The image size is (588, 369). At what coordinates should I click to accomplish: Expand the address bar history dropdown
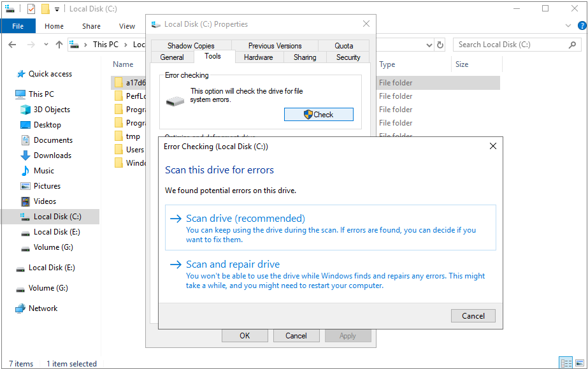point(429,45)
